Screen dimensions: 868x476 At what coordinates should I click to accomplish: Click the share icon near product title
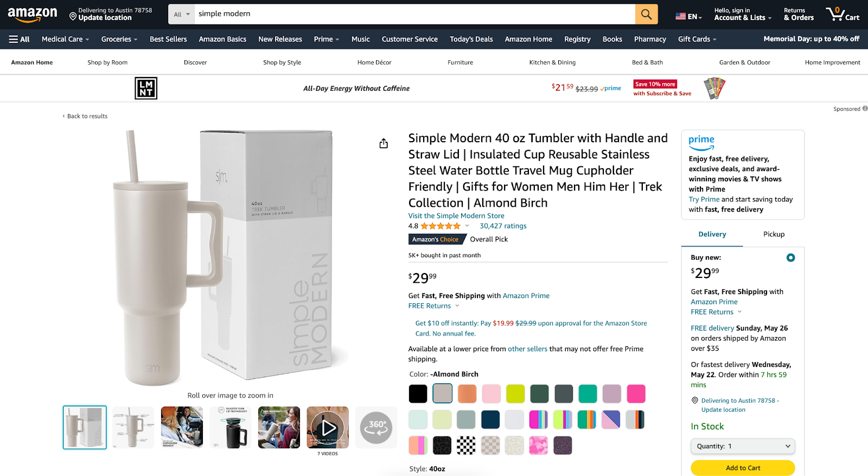[x=384, y=143]
